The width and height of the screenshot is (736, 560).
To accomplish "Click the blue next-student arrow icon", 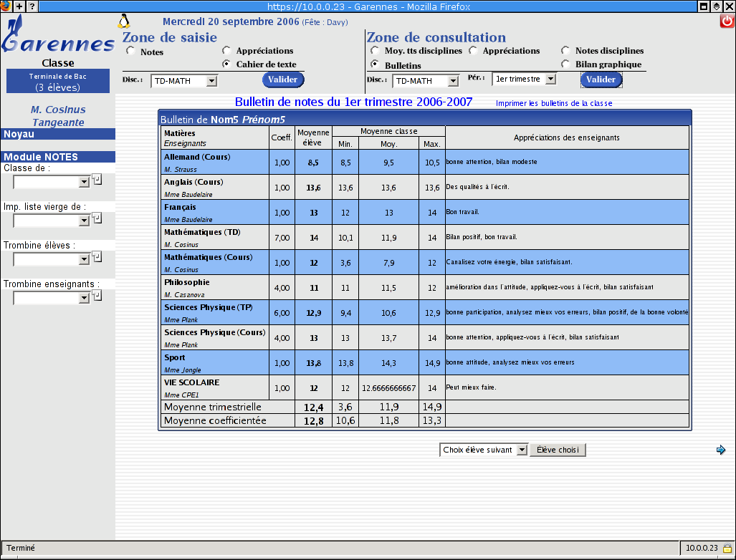I will (x=720, y=450).
